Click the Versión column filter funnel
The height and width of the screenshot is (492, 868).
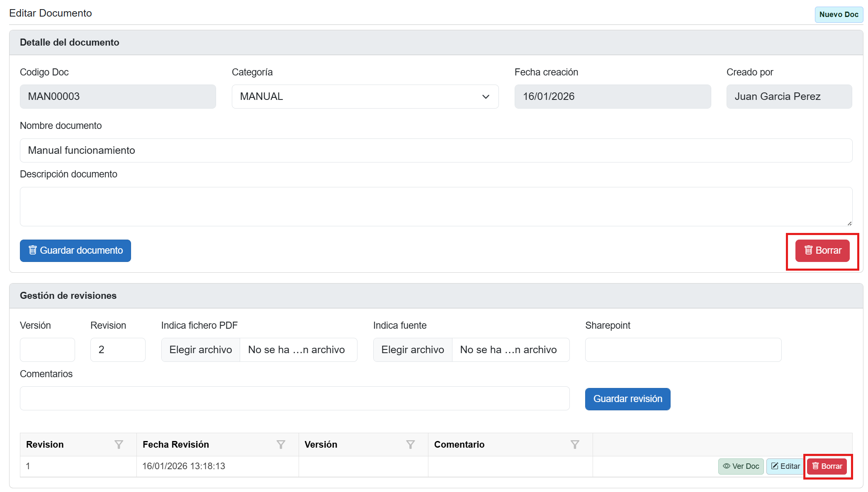(410, 444)
